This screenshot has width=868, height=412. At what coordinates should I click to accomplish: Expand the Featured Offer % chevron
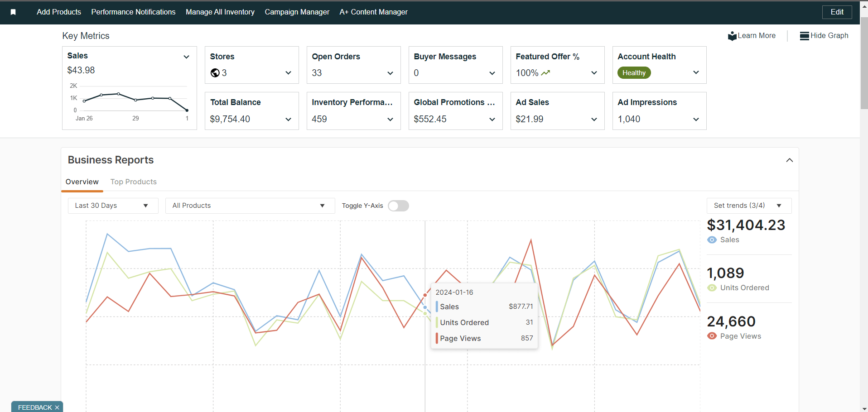594,73
